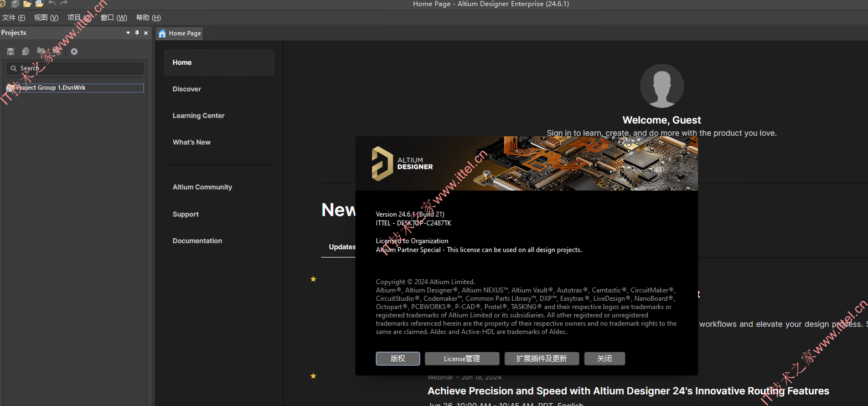Select the Updates tab in news section
The image size is (868, 406).
pos(342,247)
